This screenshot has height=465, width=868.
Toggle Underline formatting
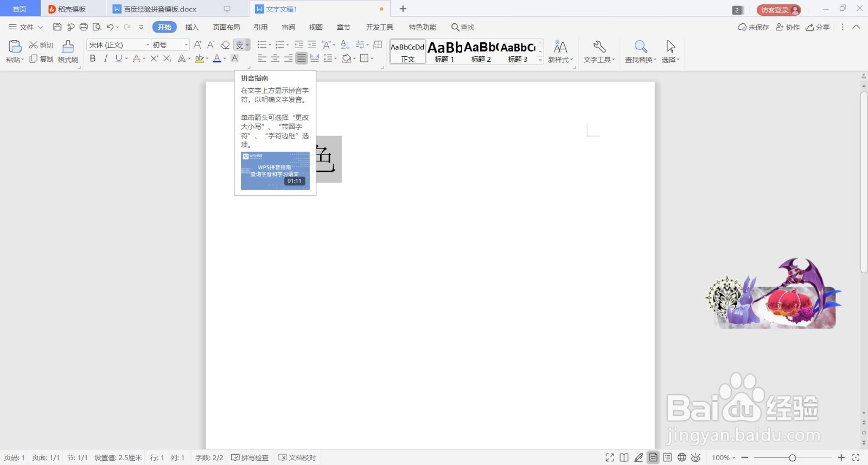click(x=118, y=59)
